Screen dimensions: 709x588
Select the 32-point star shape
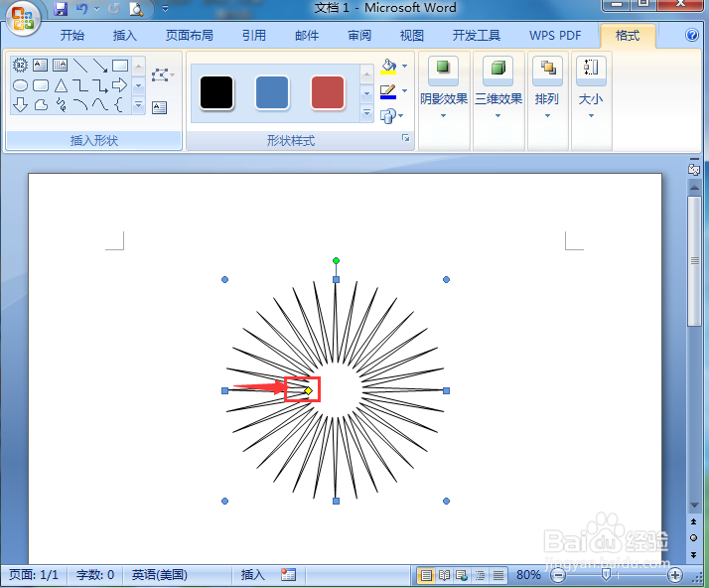tap(20, 66)
